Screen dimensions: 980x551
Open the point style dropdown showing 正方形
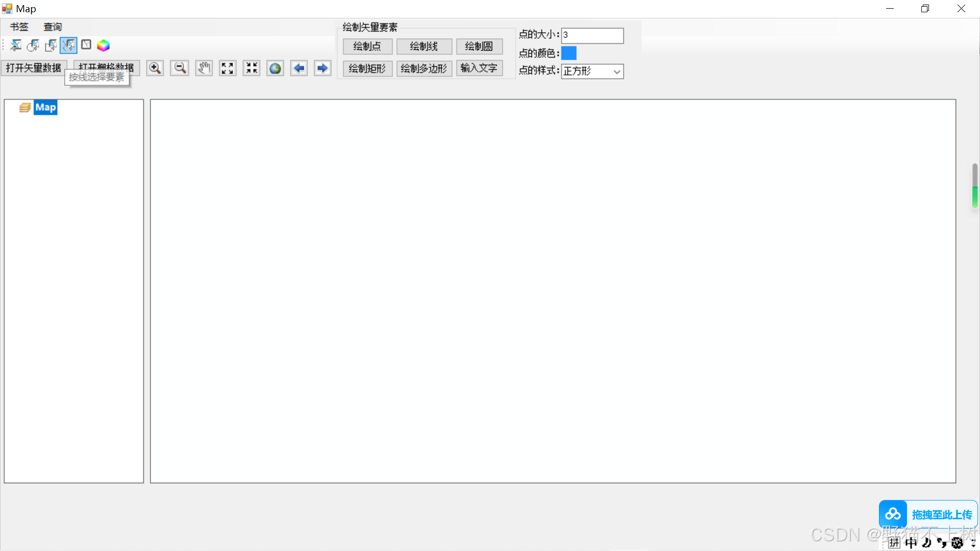click(x=592, y=71)
